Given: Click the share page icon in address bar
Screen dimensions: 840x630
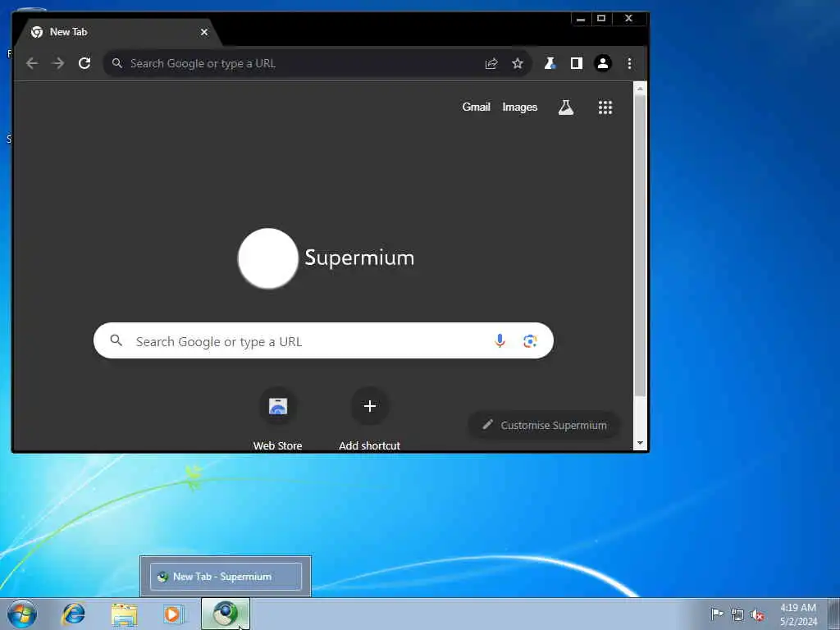Looking at the screenshot, I should 491,63.
